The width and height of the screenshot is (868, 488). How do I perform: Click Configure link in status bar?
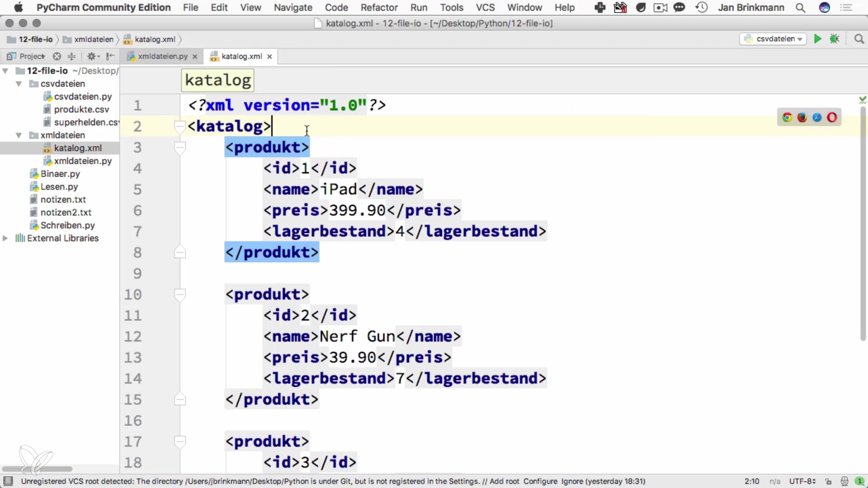540,482
